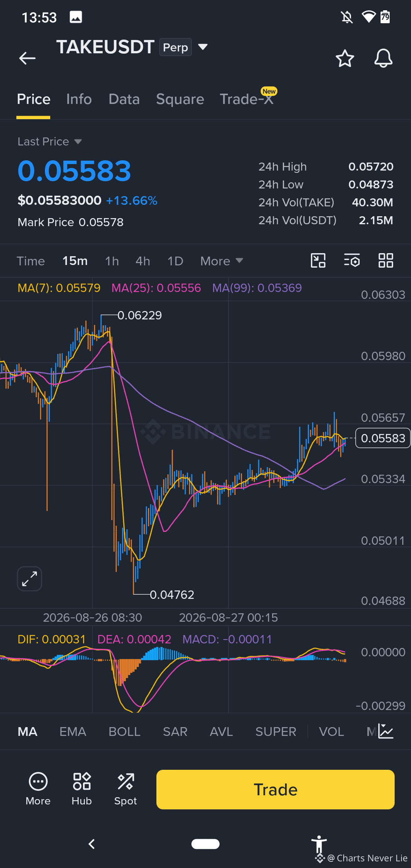
Task: Tap the 24h Vol(USDT) value 2.15M
Action: (376, 220)
